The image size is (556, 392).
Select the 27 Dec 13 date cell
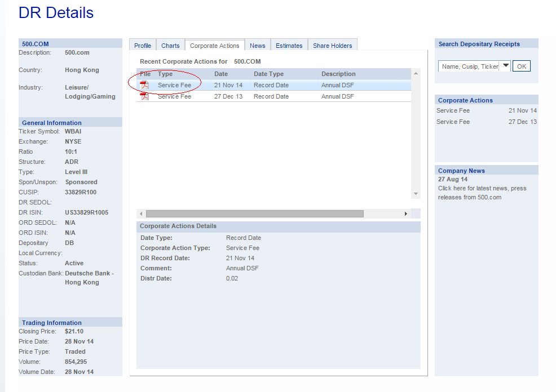click(228, 96)
